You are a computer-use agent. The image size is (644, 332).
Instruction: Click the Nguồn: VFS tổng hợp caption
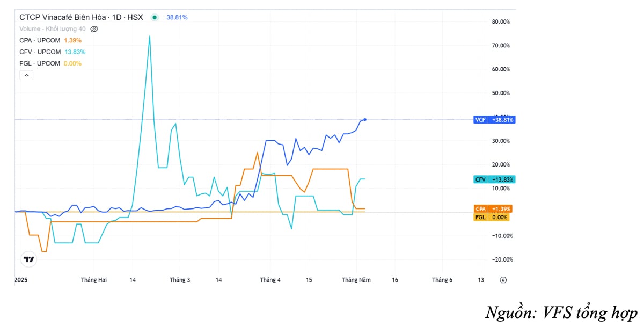click(x=561, y=313)
